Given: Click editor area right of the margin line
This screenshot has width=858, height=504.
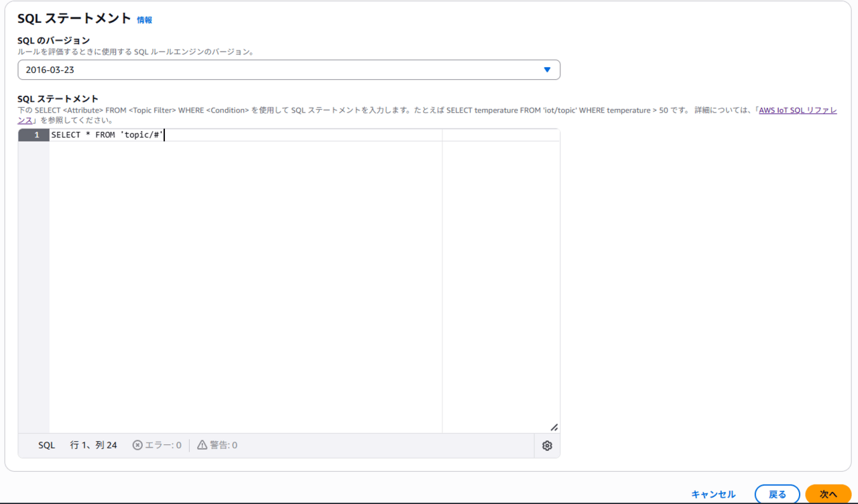Looking at the screenshot, I should 500,281.
